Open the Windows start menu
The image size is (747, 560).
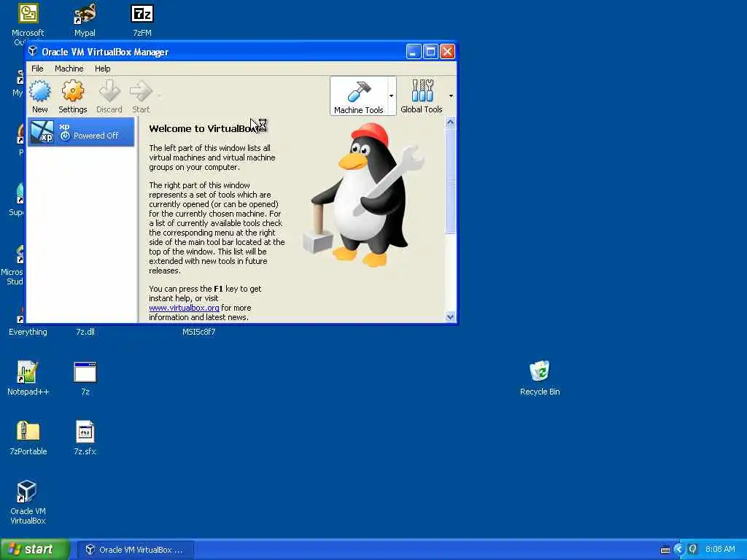(35, 550)
